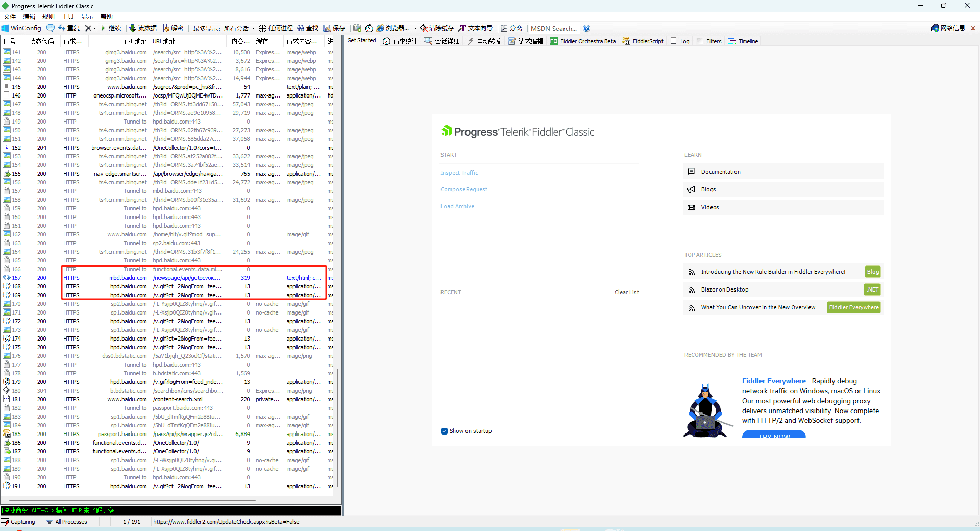Click the QuickExec command line box
The width and height of the screenshot is (980, 531).
point(171,510)
